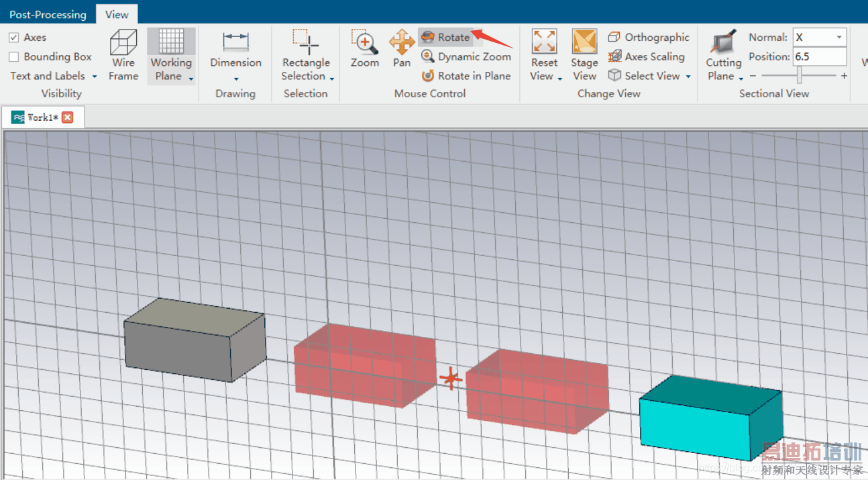Click the Position value field 6.5

[x=820, y=57]
